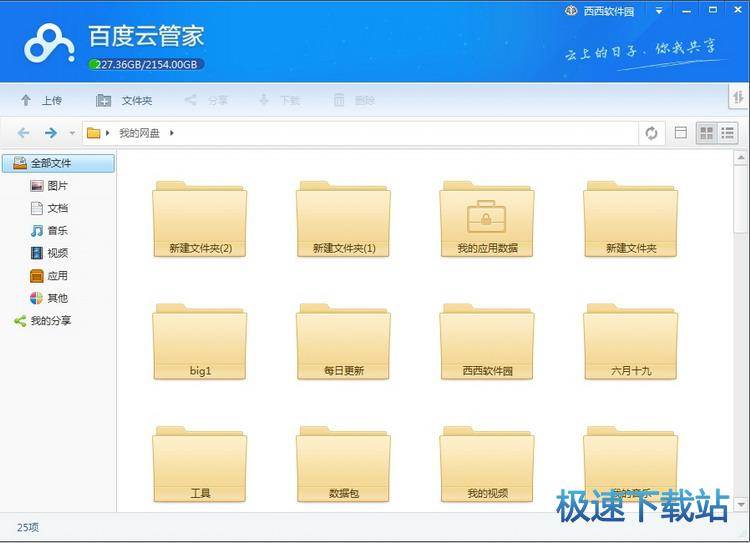This screenshot has width=750, height=543.
Task: Click the 上传 upload label
Action: [52, 100]
